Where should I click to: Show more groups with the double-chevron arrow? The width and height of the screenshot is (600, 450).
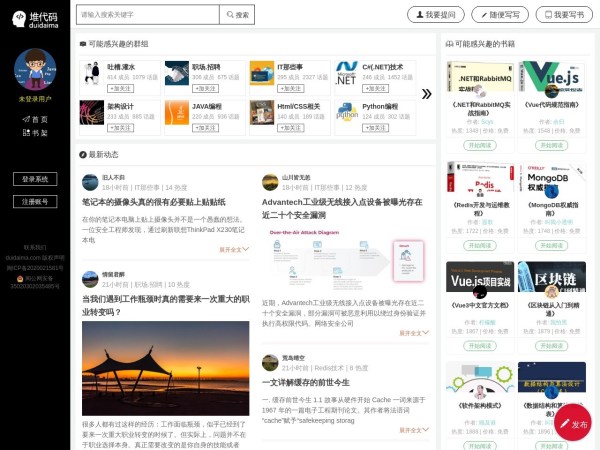(426, 94)
